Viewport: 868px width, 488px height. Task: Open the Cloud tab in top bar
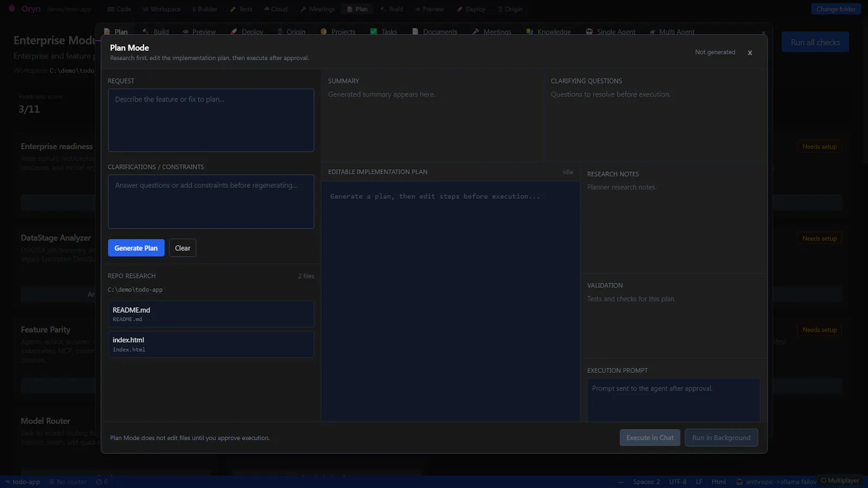pyautogui.click(x=276, y=9)
